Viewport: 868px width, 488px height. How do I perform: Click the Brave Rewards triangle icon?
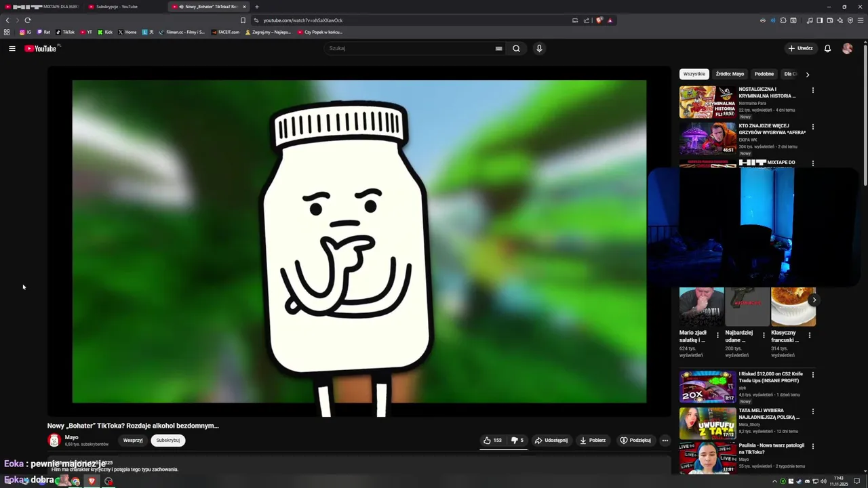(610, 20)
